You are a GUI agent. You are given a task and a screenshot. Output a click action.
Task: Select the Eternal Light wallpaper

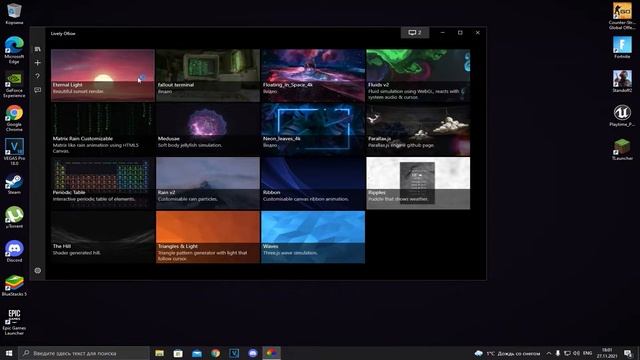click(x=103, y=75)
